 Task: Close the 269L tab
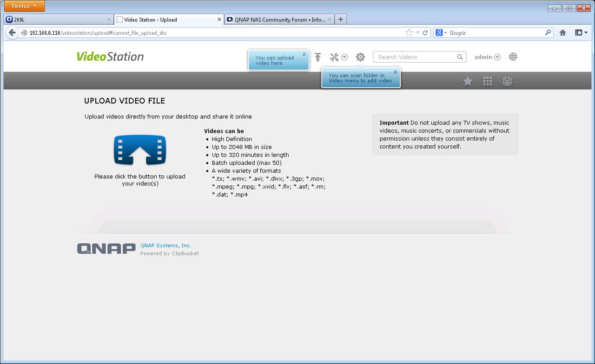(x=109, y=19)
